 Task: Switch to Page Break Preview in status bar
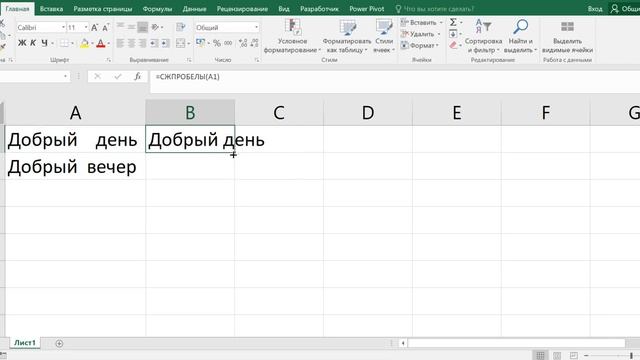[x=573, y=356]
